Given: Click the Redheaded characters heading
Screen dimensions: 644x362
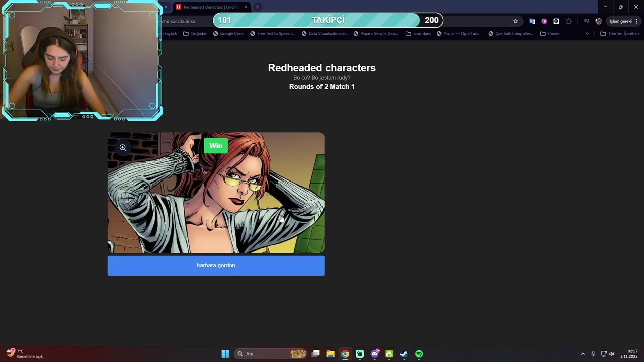Looking at the screenshot, I should pos(322,68).
